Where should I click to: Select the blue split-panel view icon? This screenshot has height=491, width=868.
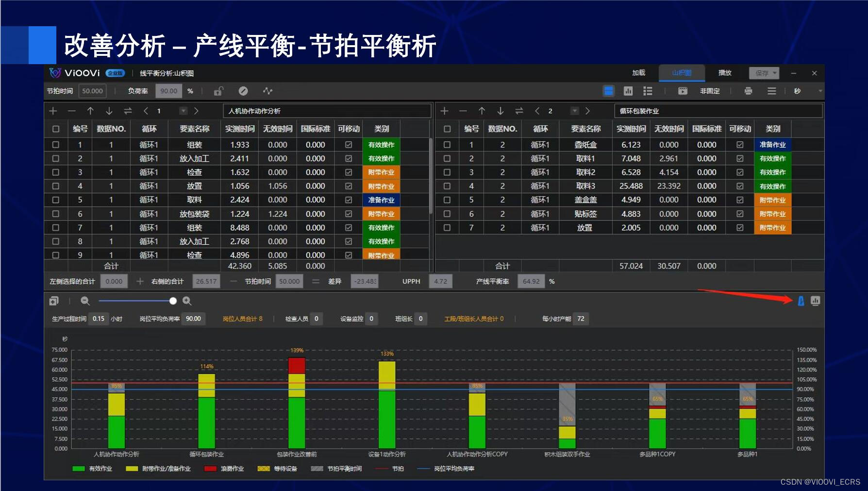click(608, 91)
